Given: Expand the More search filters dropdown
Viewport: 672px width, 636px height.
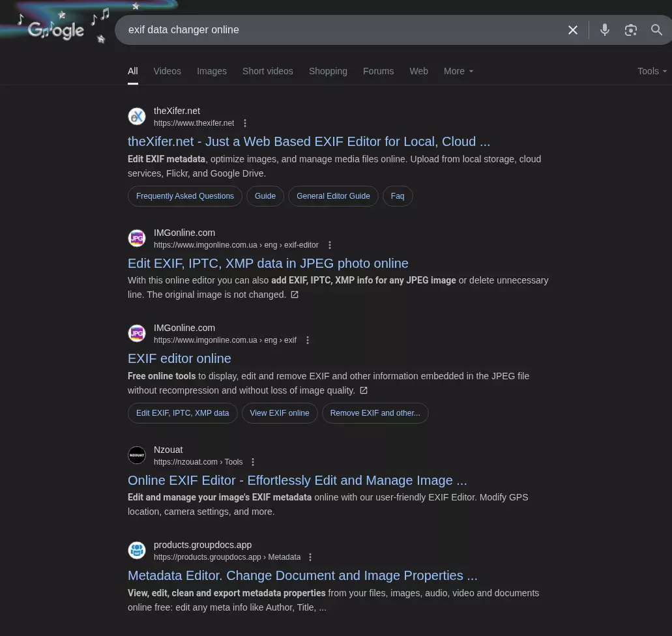Looking at the screenshot, I should 458,71.
